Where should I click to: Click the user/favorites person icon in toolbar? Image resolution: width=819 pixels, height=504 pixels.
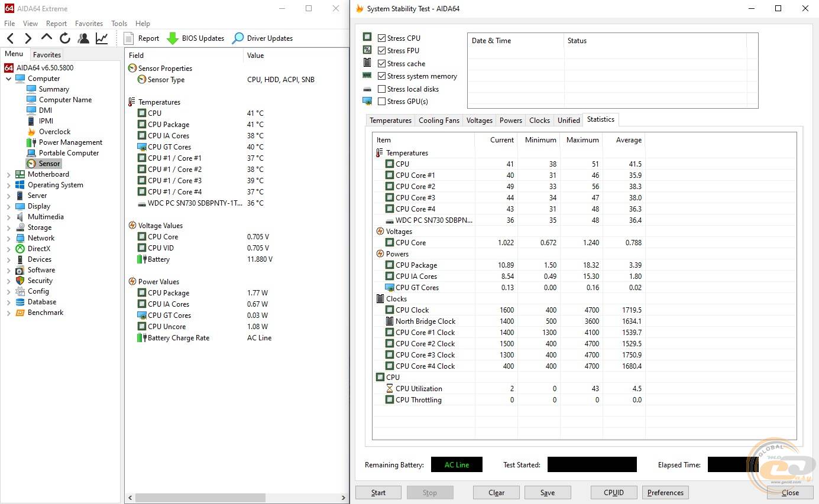[83, 38]
